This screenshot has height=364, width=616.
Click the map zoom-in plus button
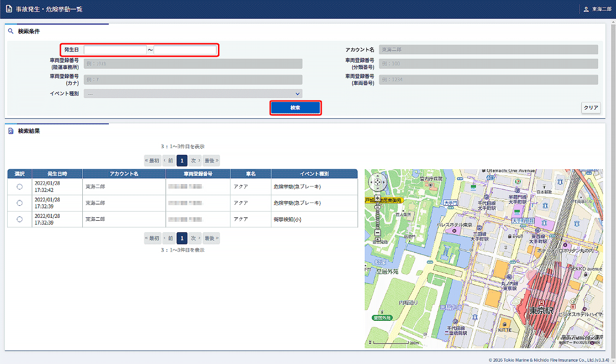377,198
